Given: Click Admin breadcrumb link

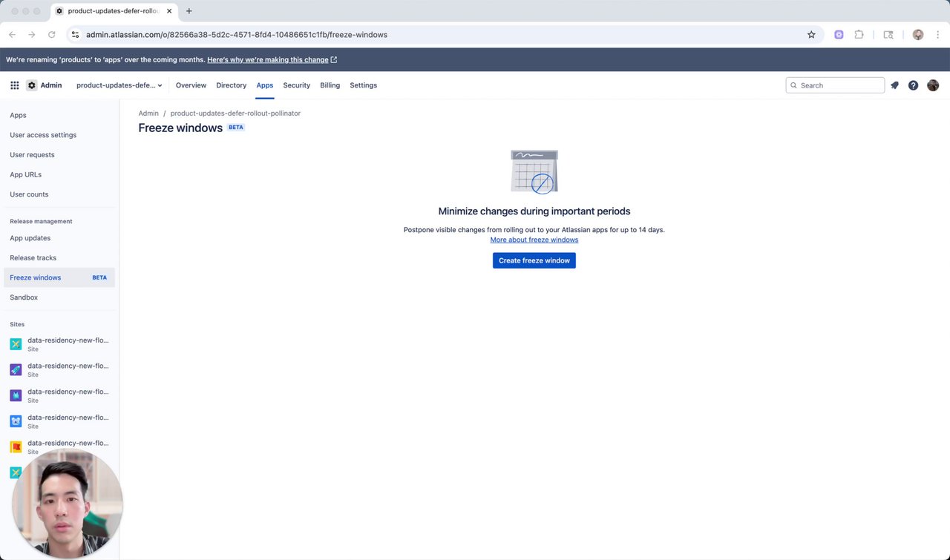Looking at the screenshot, I should click(148, 113).
